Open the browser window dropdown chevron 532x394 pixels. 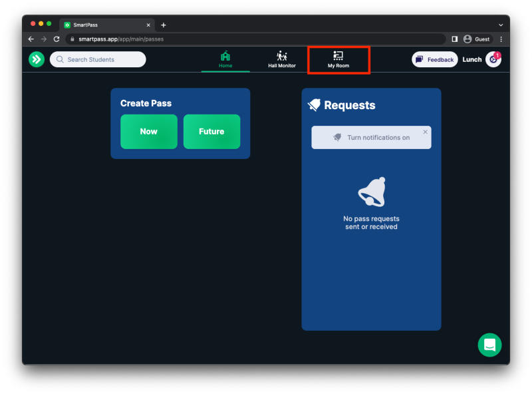coord(500,25)
